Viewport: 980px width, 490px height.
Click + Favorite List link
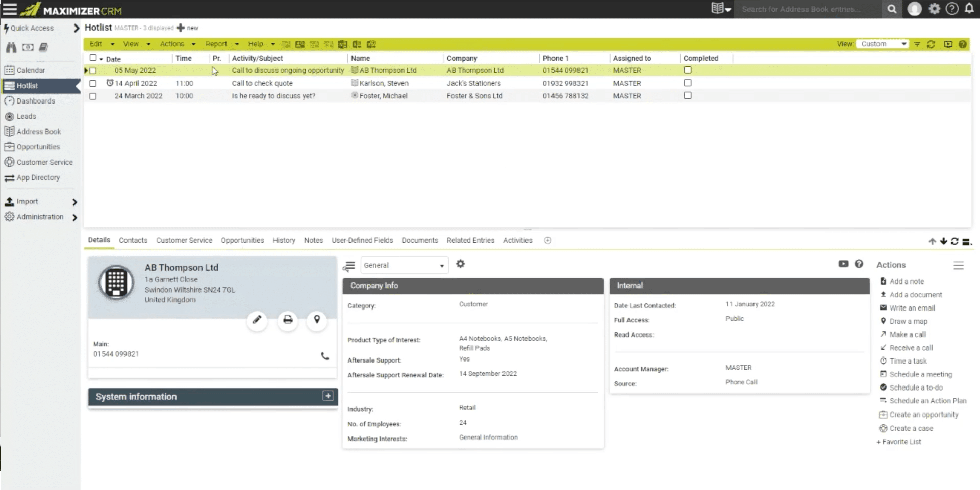coord(899,442)
